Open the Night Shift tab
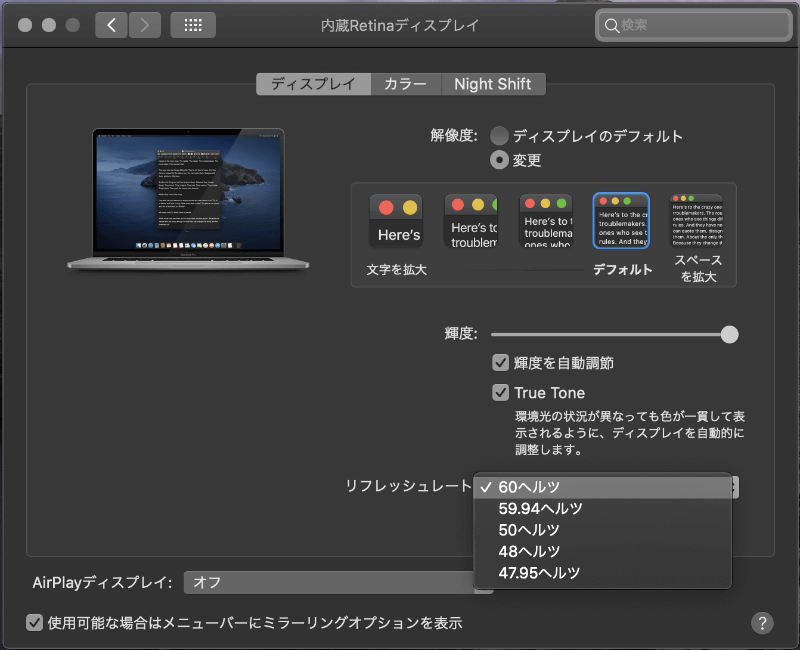Image resolution: width=800 pixels, height=650 pixels. (493, 84)
